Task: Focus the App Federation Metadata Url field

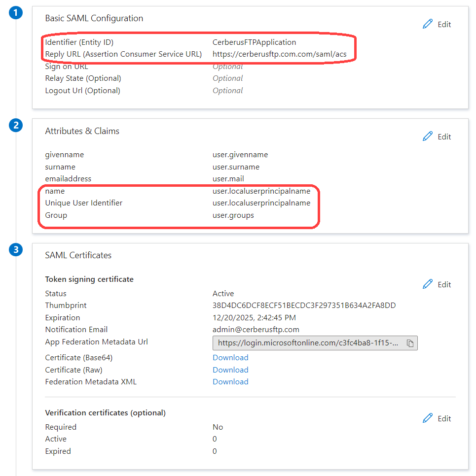Action: [308, 343]
